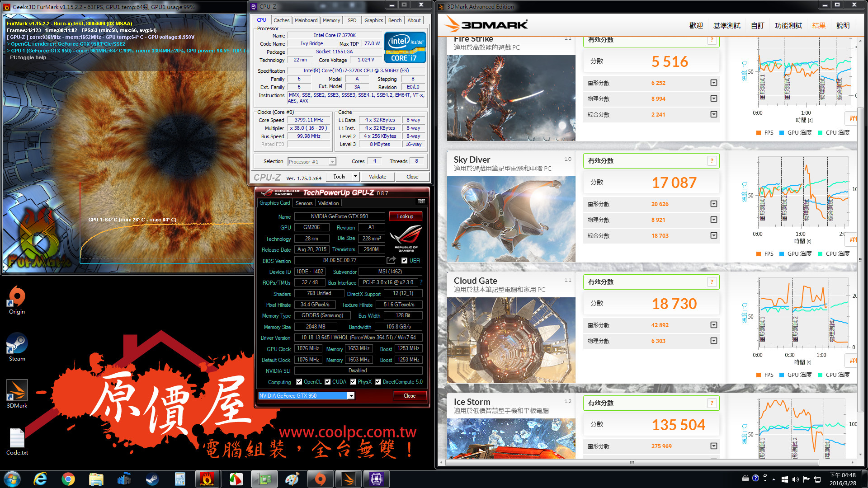Toggle the OpenCL checkbox in GPU-Z
Screen dimensions: 868x488
click(299, 382)
